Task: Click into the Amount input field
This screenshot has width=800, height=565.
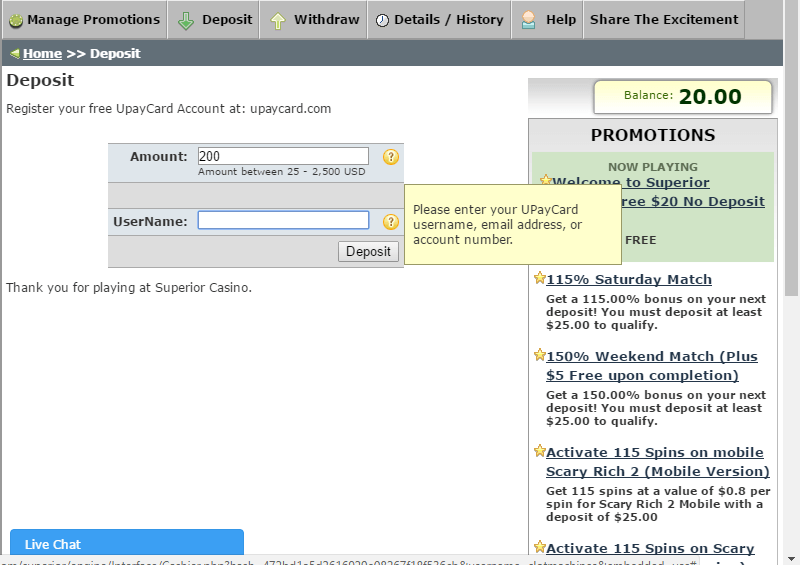Action: (x=283, y=156)
